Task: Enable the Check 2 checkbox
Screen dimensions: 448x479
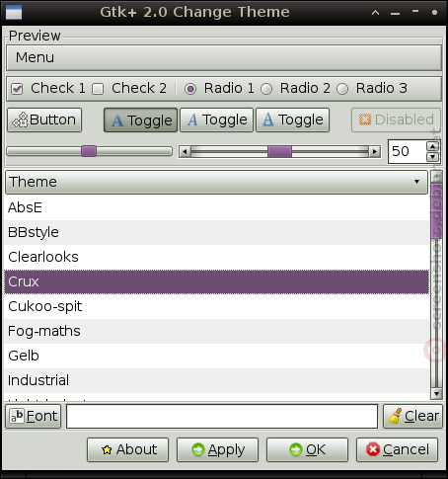Action: pyautogui.click(x=98, y=89)
